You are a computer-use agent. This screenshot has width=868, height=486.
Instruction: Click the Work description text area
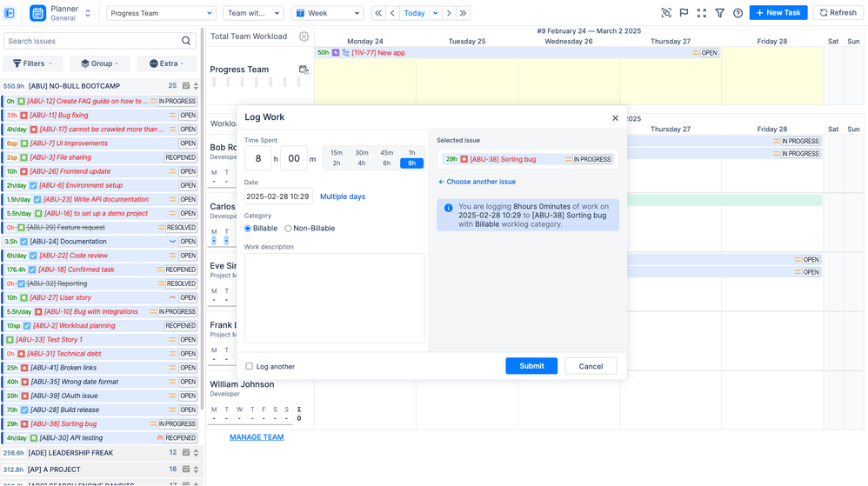(x=334, y=298)
